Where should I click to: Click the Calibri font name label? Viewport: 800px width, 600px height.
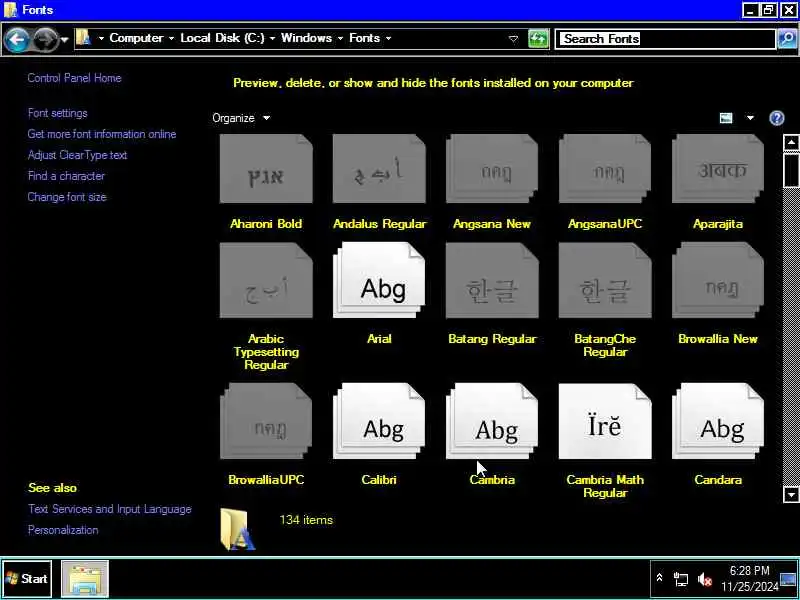[x=379, y=480]
